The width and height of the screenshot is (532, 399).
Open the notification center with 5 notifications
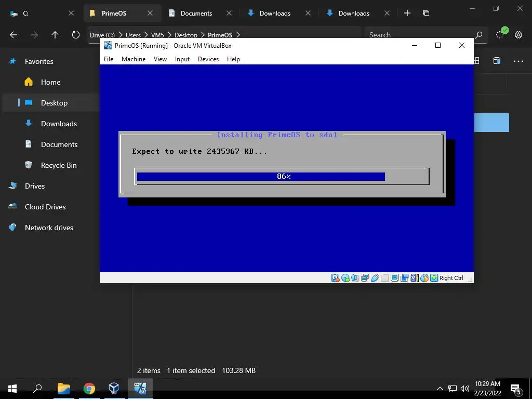[x=516, y=389]
